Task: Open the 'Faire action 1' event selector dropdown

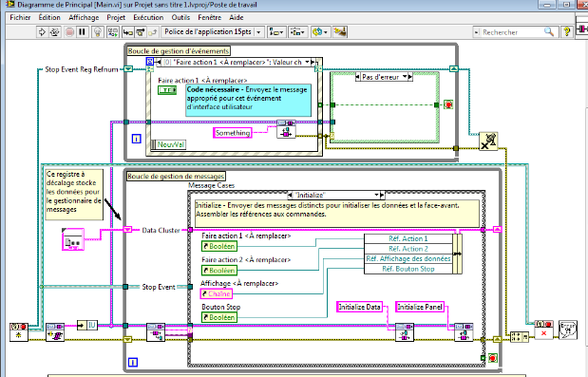Action: coord(308,63)
